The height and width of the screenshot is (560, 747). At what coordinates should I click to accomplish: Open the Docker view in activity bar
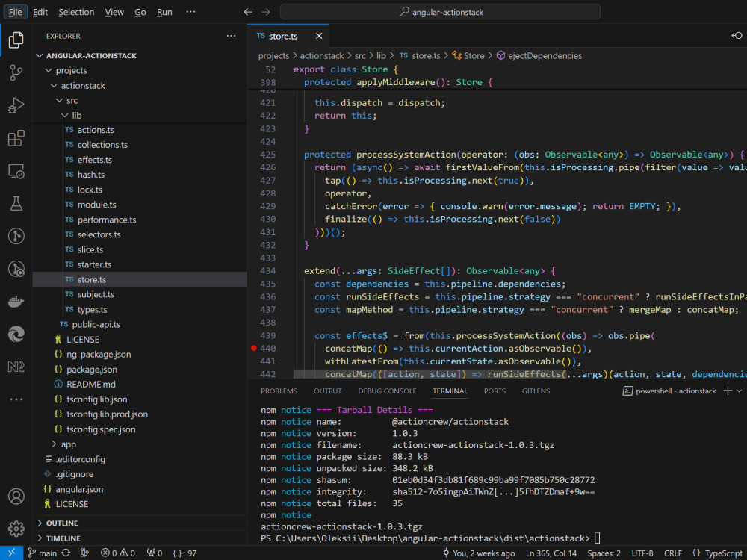[16, 302]
